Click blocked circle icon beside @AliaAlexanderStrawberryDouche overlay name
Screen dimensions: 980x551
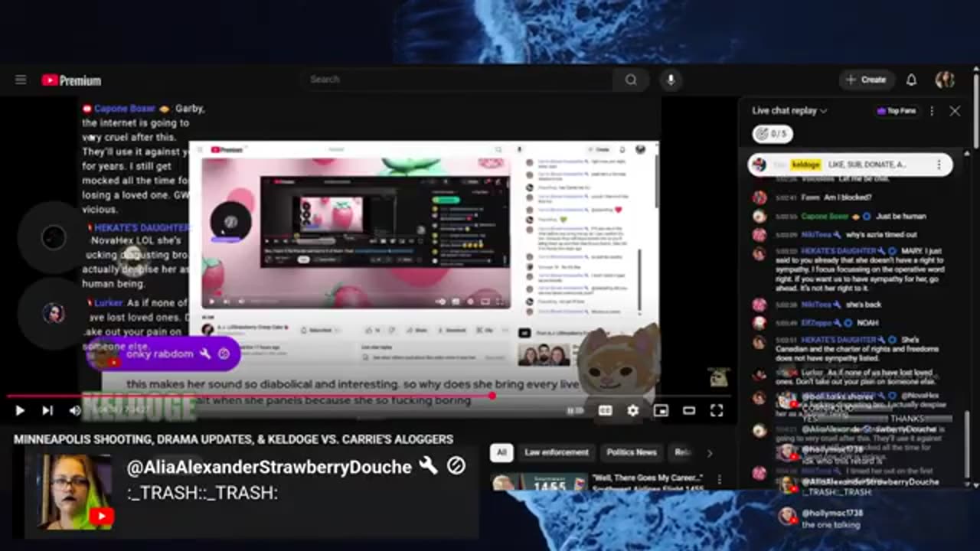click(456, 465)
